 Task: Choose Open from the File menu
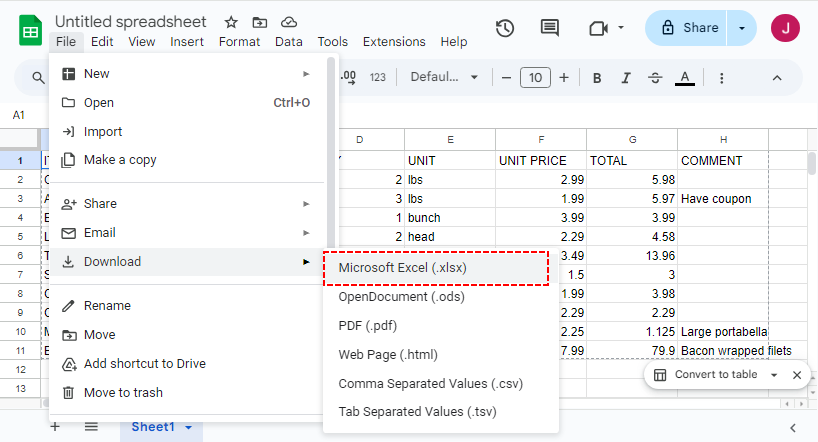click(x=188, y=103)
